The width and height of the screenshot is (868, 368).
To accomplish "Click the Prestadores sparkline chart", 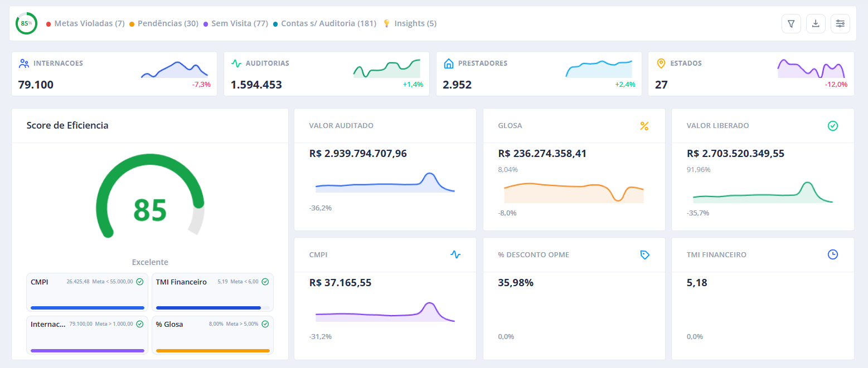I will click(599, 68).
